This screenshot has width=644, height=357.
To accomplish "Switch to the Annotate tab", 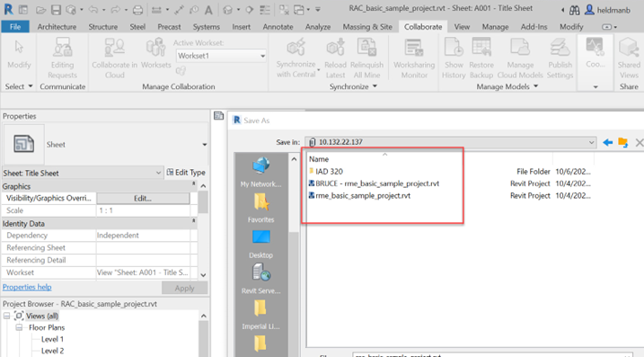I will point(278,27).
